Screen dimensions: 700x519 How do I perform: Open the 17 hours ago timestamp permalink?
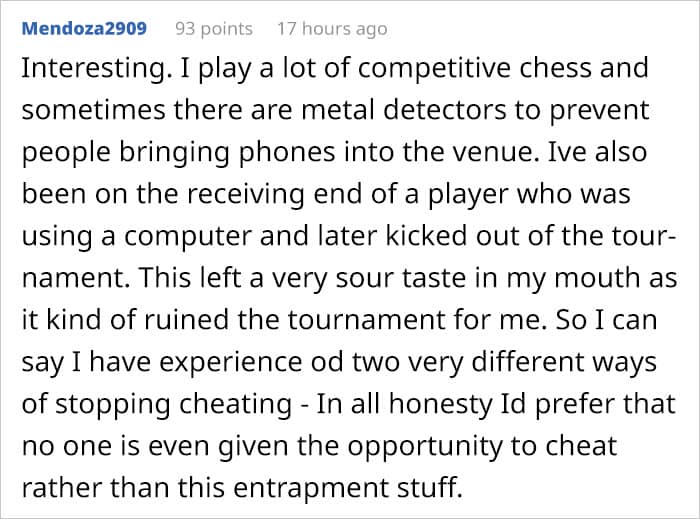coord(332,29)
